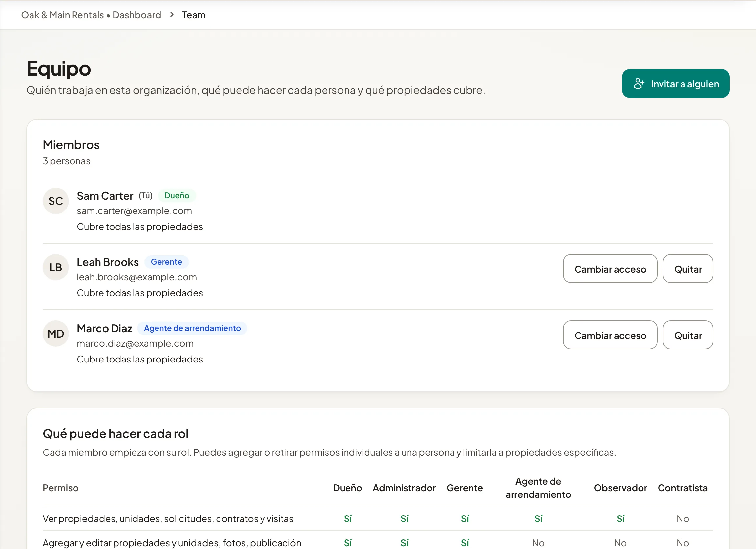Click Cambiar acceso for Marco Diaz
The width and height of the screenshot is (756, 549).
pos(610,335)
